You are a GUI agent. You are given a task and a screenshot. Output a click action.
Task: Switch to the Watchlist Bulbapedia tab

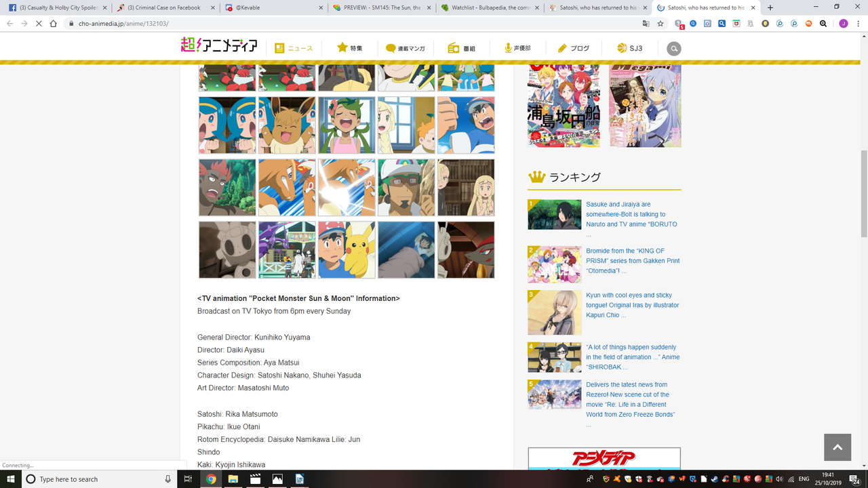488,7
